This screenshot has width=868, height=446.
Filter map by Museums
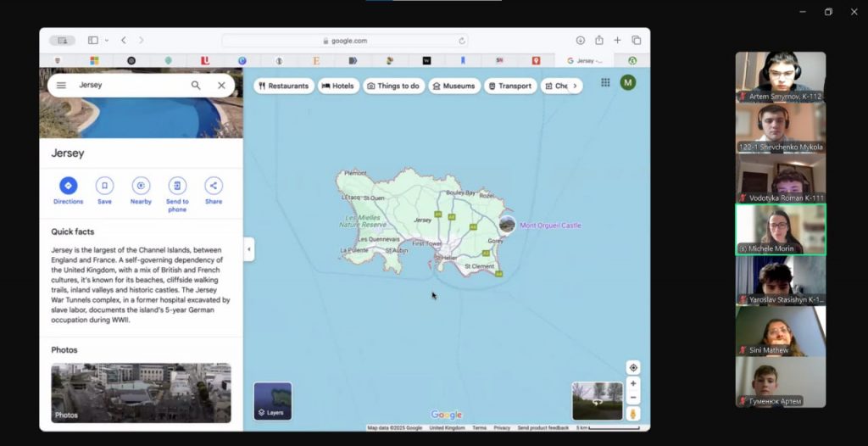pyautogui.click(x=453, y=86)
